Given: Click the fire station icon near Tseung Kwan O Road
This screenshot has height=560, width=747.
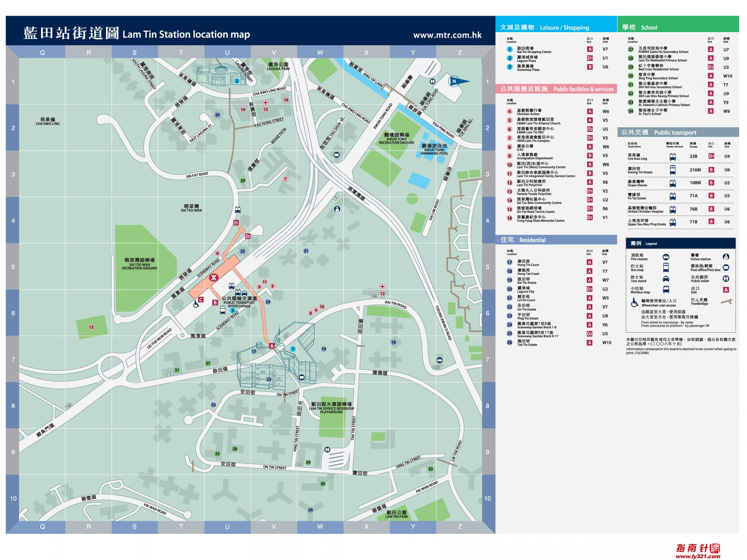Looking at the screenshot, I should pyautogui.click(x=439, y=360).
